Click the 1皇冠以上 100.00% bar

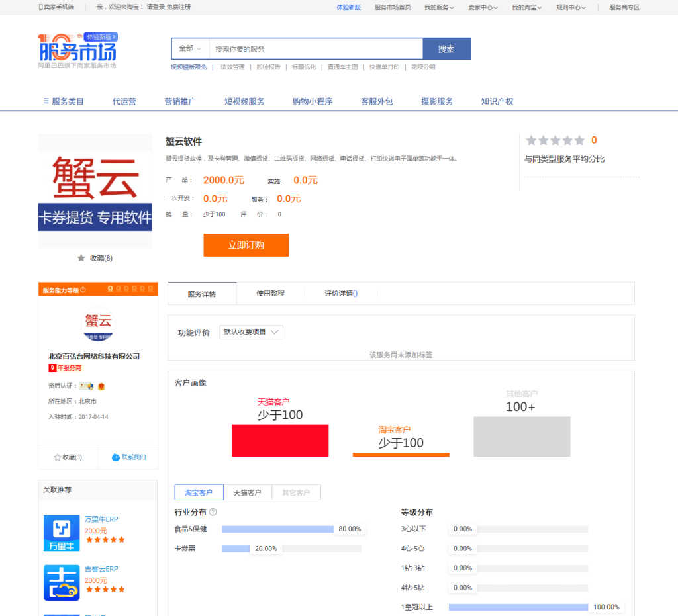click(x=518, y=607)
